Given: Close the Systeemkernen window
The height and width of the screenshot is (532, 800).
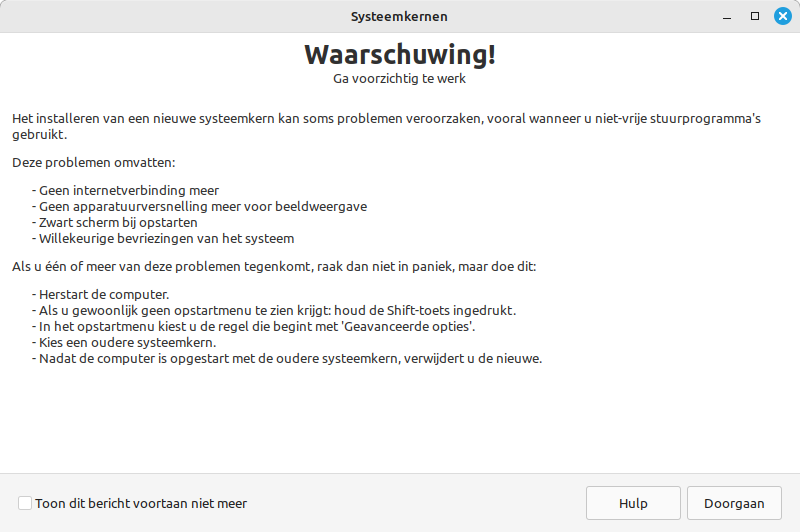Looking at the screenshot, I should (783, 16).
